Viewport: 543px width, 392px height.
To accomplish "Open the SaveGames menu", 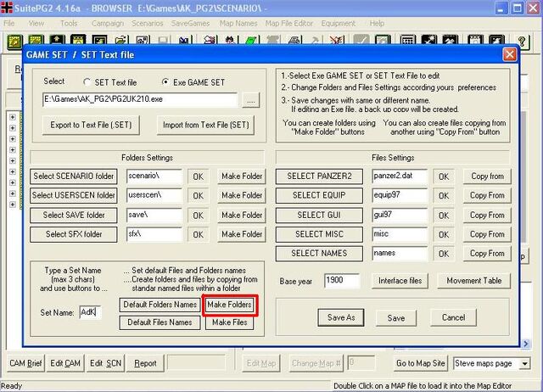I will click(190, 24).
